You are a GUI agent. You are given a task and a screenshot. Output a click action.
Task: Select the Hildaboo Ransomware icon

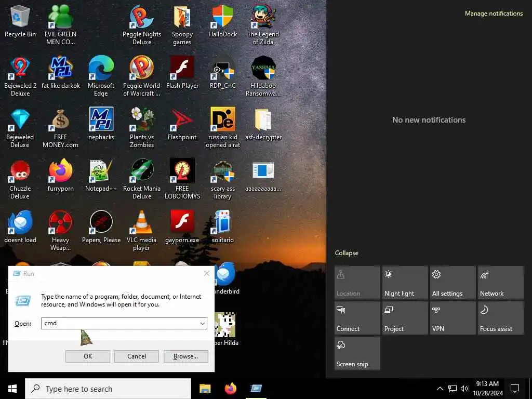[x=263, y=76]
